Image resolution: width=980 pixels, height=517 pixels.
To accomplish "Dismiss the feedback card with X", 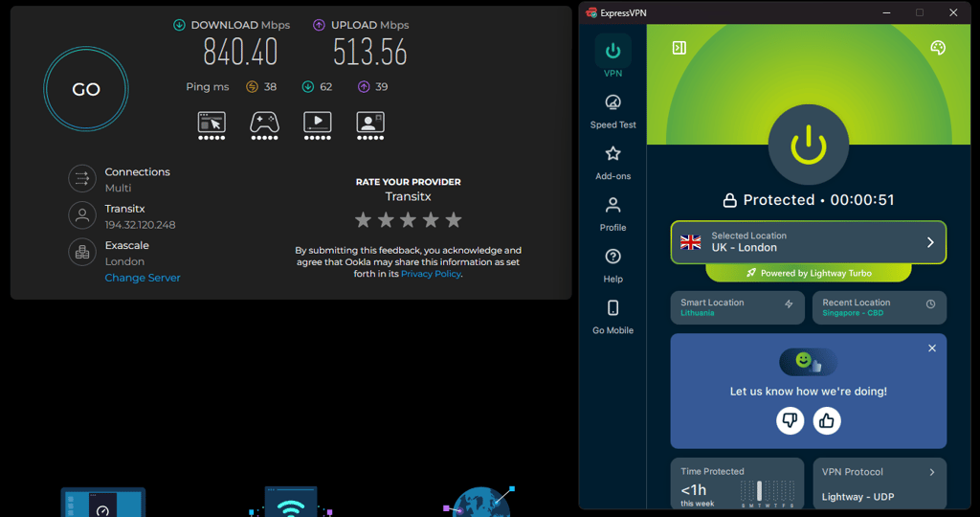I will coord(932,348).
